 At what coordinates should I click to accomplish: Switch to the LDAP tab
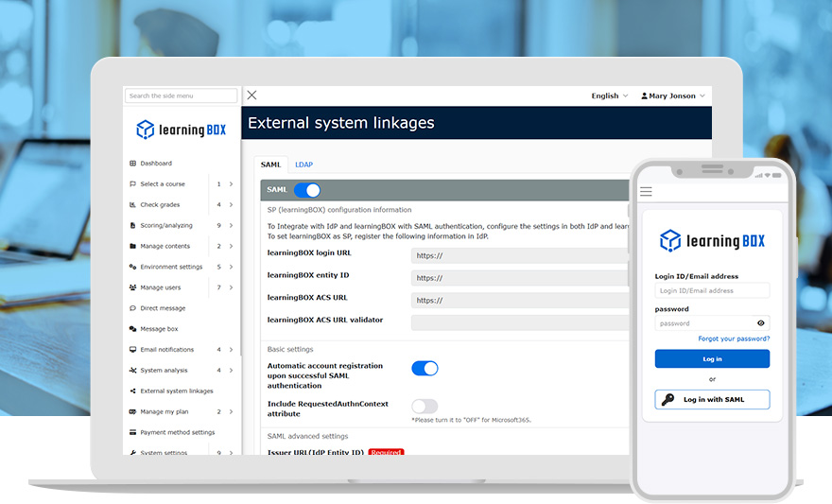tap(303, 165)
